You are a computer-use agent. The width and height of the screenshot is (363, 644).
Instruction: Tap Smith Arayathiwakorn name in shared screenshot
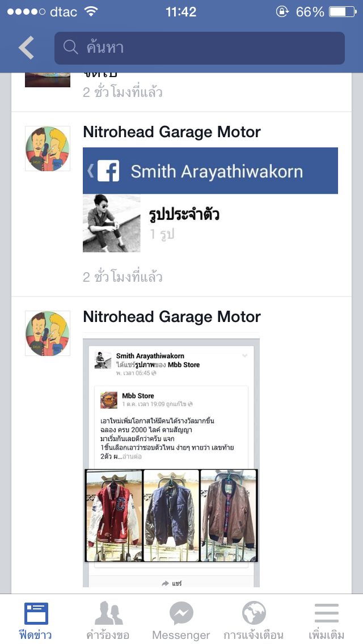(x=150, y=355)
